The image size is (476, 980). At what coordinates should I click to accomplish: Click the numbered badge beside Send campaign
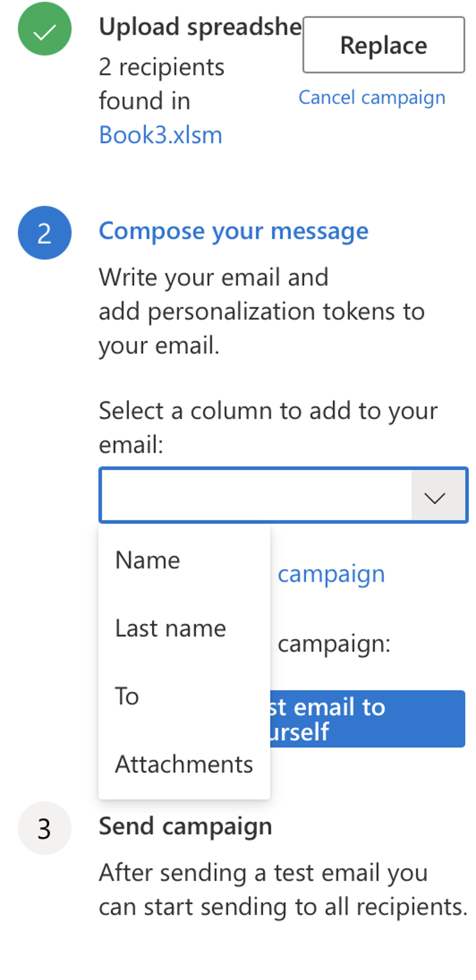[44, 828]
